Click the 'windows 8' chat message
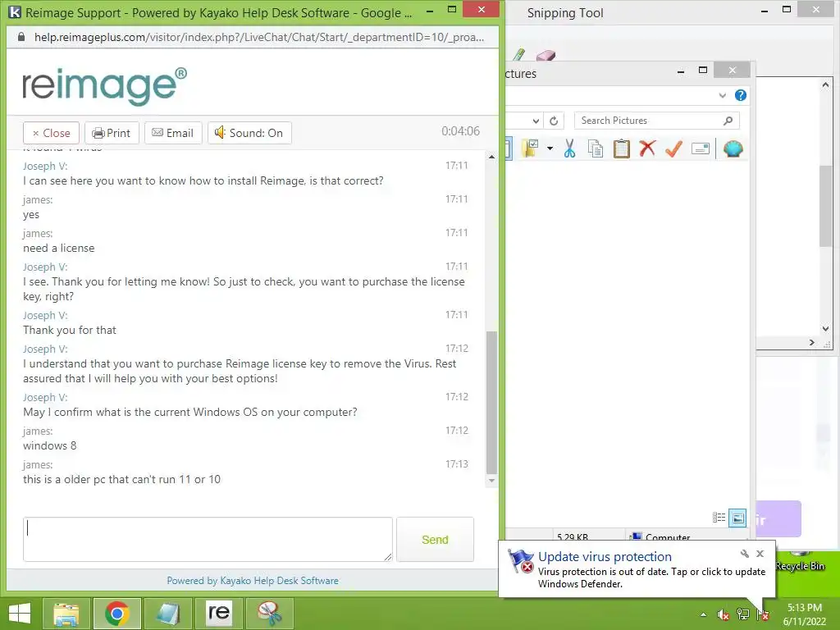This screenshot has width=840, height=630. point(50,445)
